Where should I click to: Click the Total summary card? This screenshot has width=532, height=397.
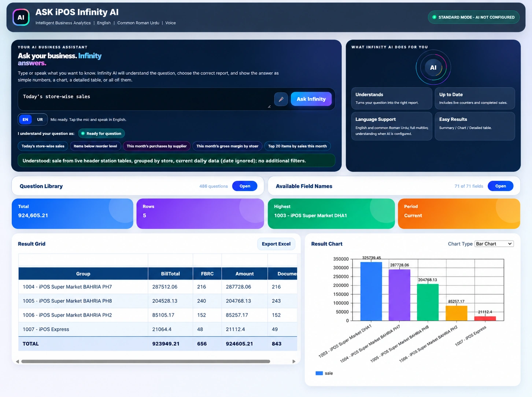[x=72, y=214]
